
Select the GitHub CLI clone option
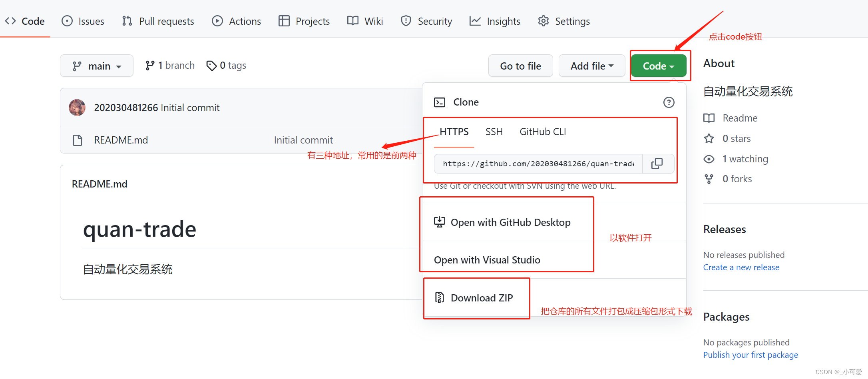pos(543,132)
